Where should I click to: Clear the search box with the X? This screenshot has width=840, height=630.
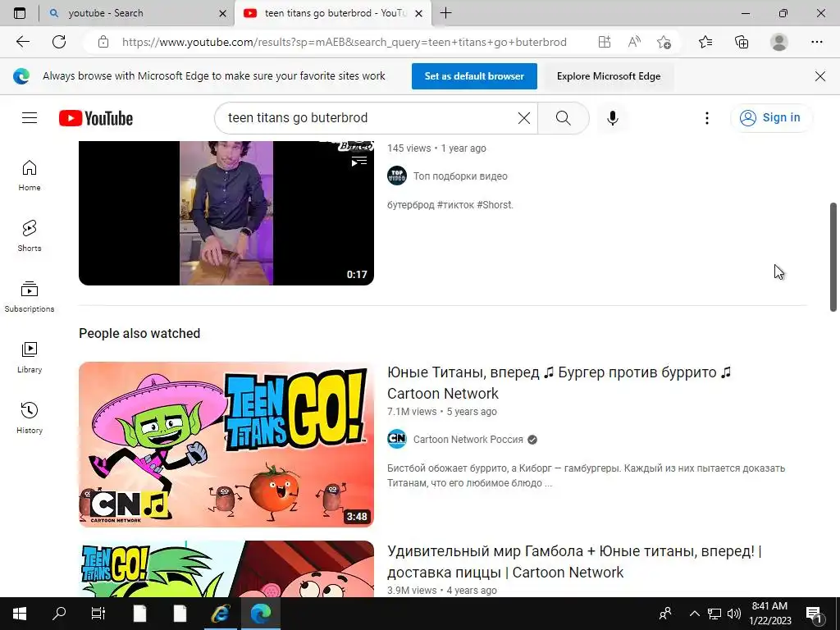[524, 118]
